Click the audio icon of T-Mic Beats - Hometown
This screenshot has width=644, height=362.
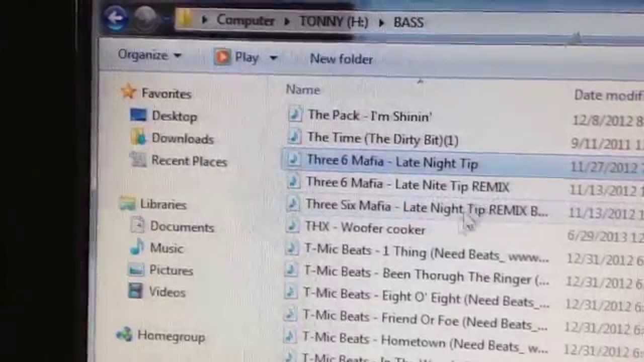[289, 337]
